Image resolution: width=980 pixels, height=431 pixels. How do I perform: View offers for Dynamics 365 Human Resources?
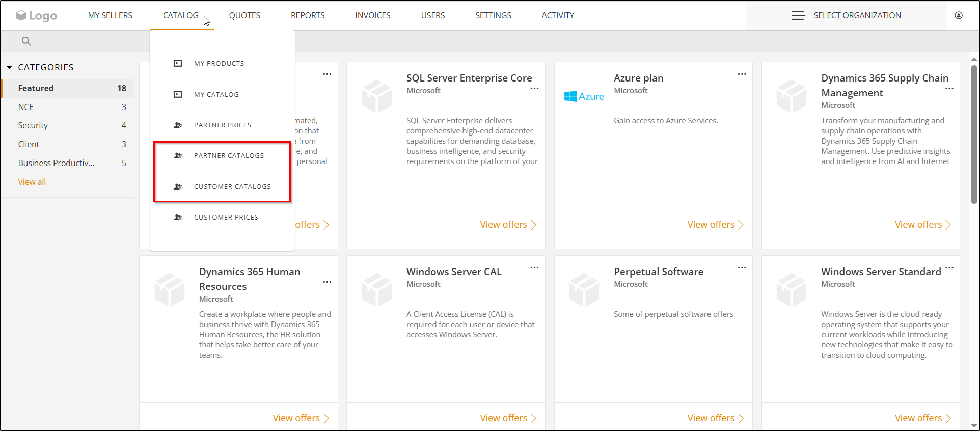pyautogui.click(x=301, y=418)
